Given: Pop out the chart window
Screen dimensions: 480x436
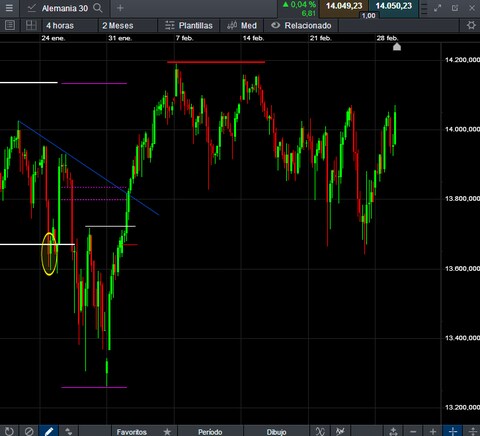Looking at the screenshot, I should pos(455,8).
